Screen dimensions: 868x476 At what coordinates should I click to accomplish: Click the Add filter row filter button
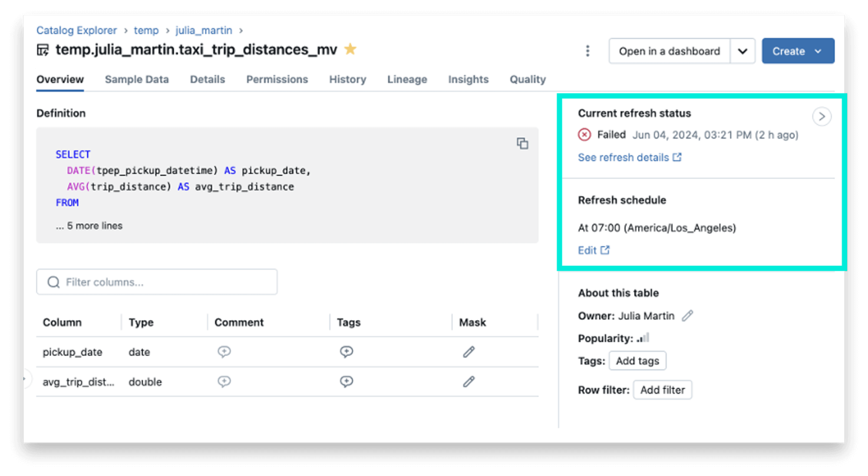(x=661, y=389)
